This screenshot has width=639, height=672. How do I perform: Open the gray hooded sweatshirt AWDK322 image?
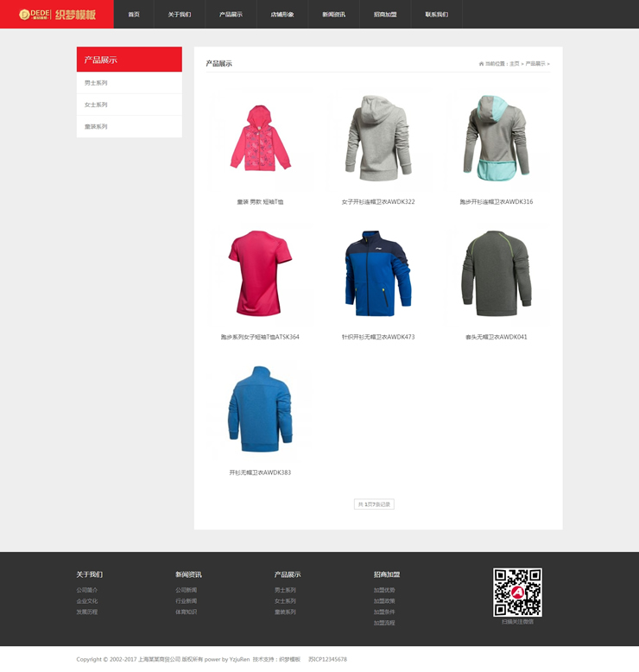coord(377,138)
